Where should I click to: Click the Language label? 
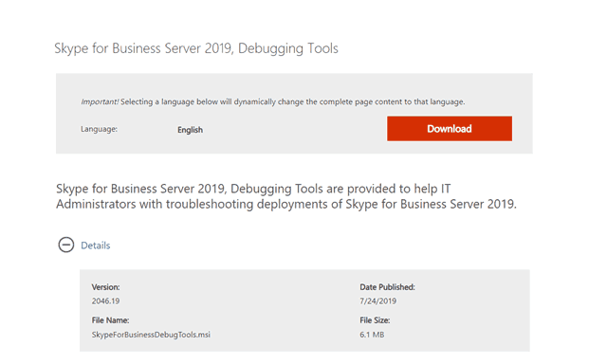pos(99,129)
